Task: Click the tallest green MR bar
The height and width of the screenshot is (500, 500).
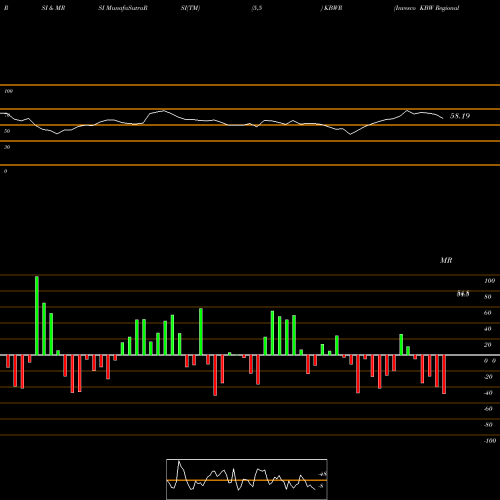Action: click(x=37, y=315)
